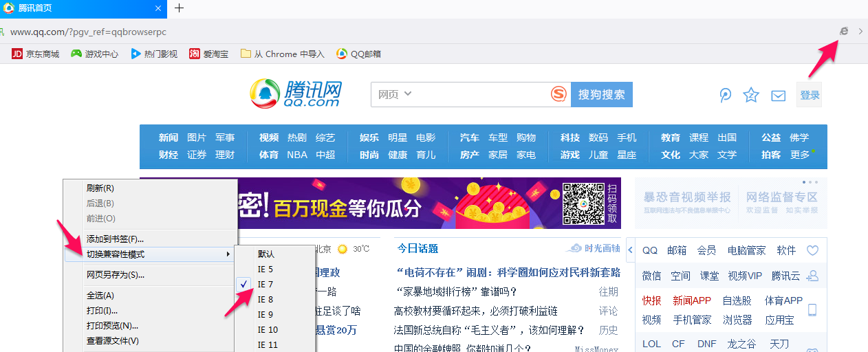Open 网络监督专区 link

click(x=782, y=203)
